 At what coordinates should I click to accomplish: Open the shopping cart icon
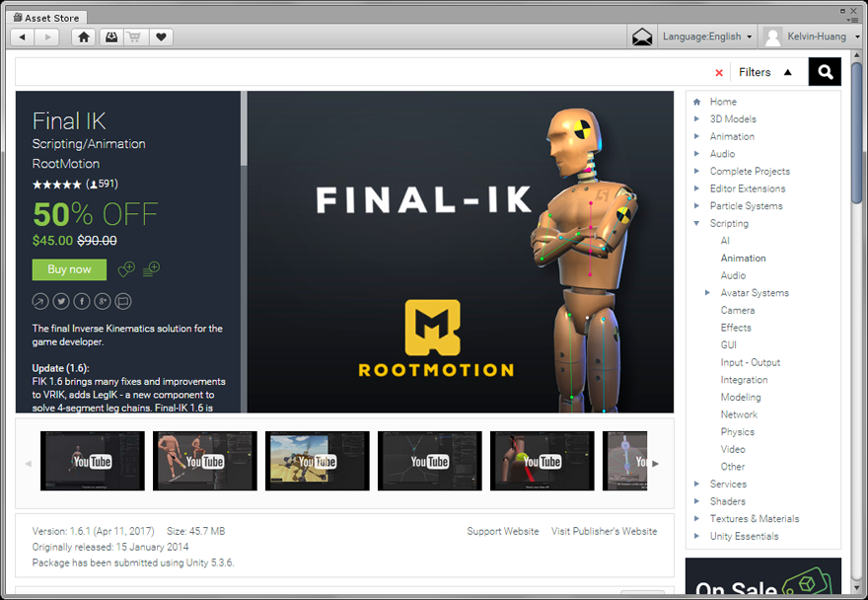[x=134, y=37]
